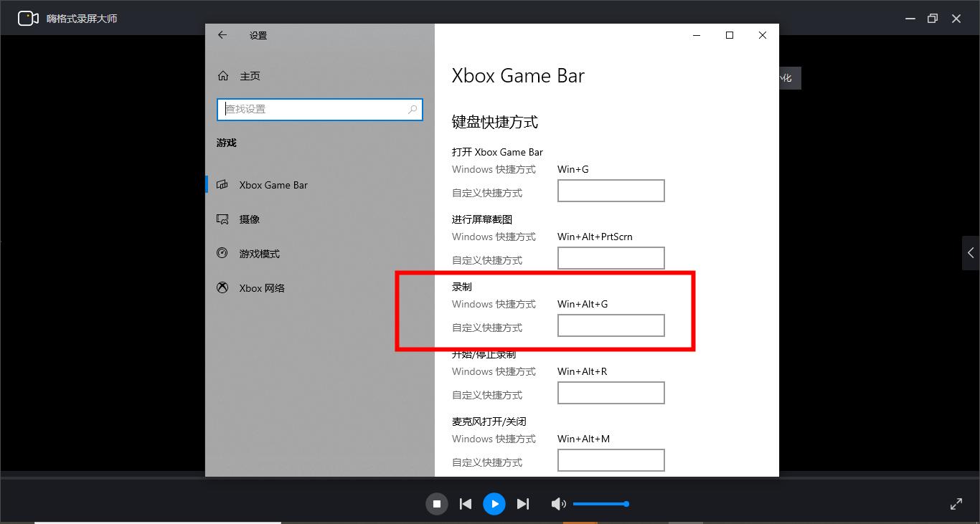The width and height of the screenshot is (980, 524).
Task: Click the volume speaker icon
Action: (559, 504)
